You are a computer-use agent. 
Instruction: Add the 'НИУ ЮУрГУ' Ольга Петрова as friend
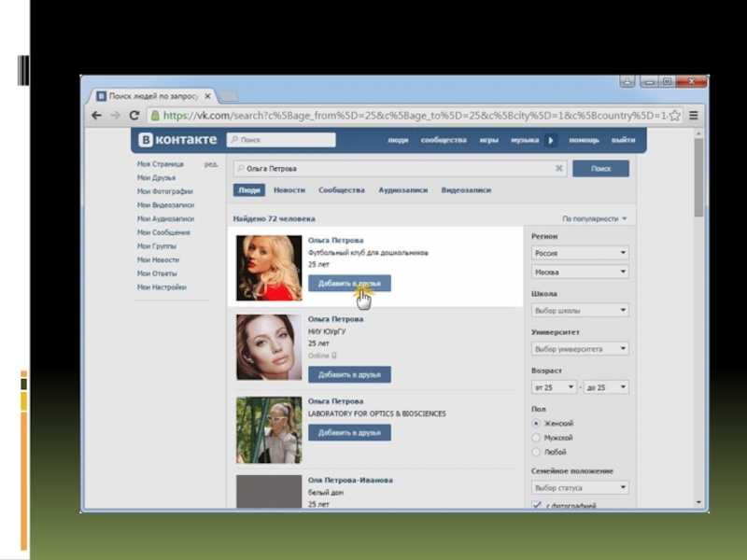349,375
